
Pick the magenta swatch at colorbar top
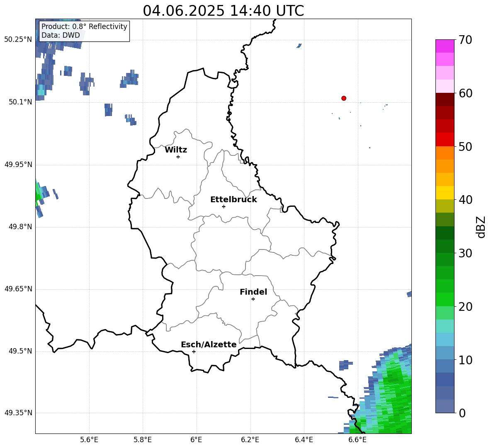tap(445, 46)
